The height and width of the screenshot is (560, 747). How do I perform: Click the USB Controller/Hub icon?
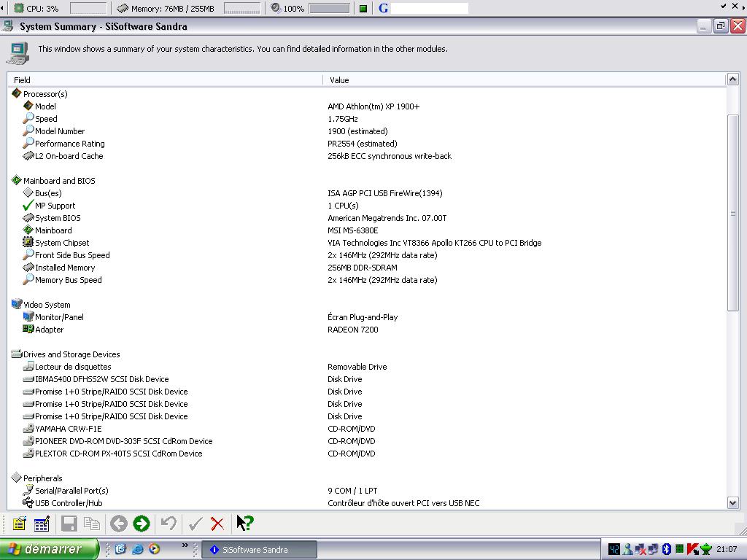[28, 502]
